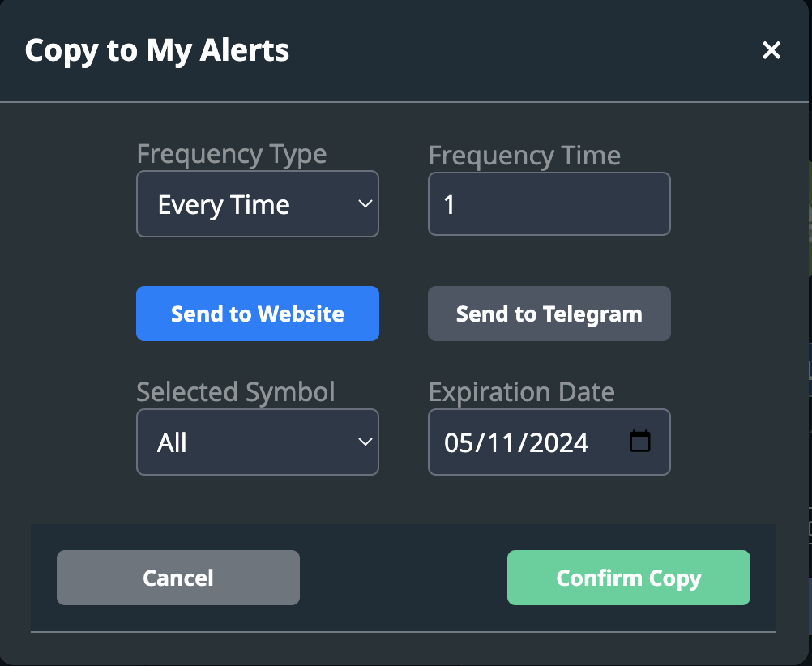The height and width of the screenshot is (666, 812).
Task: Expand the Selected Symbol dropdown
Action: (257, 442)
